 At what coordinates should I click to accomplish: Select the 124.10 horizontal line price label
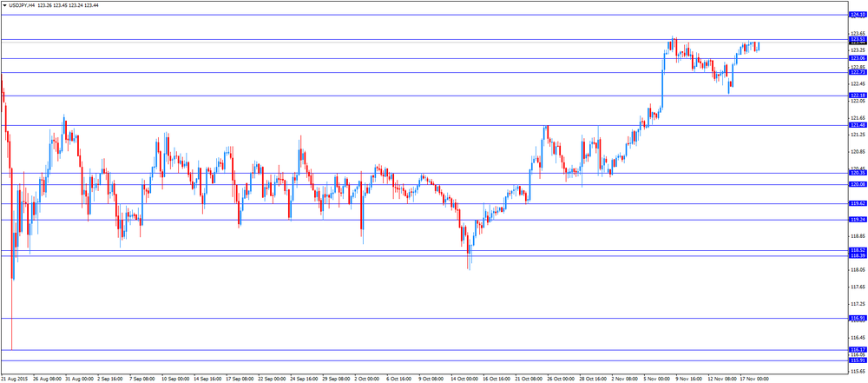(858, 15)
